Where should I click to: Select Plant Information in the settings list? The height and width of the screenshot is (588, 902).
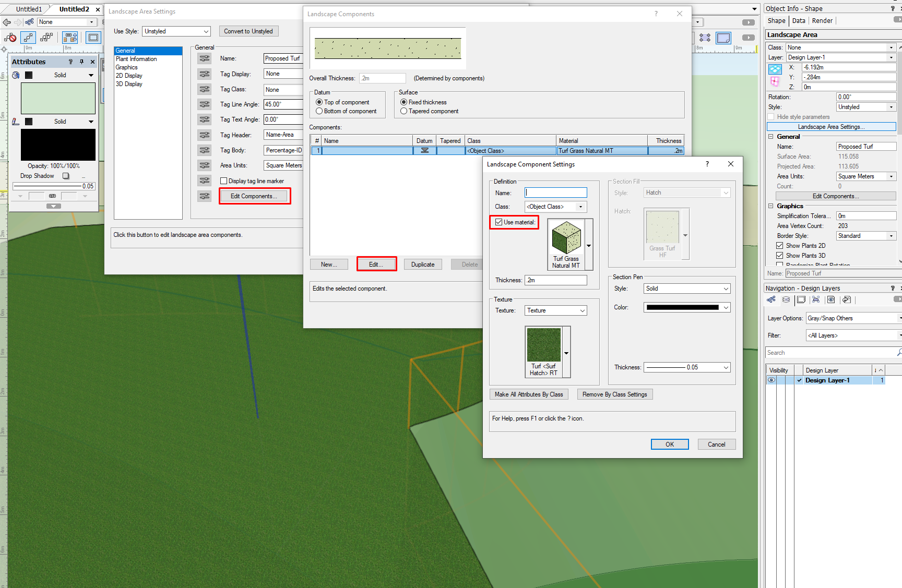coord(136,59)
